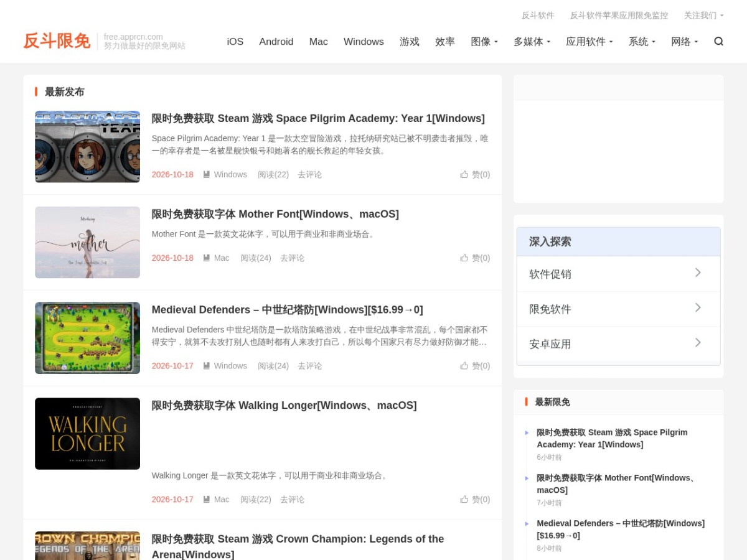Viewport: 747px width, 560px height.
Task: Click the 限免软件 label
Action: point(550,309)
